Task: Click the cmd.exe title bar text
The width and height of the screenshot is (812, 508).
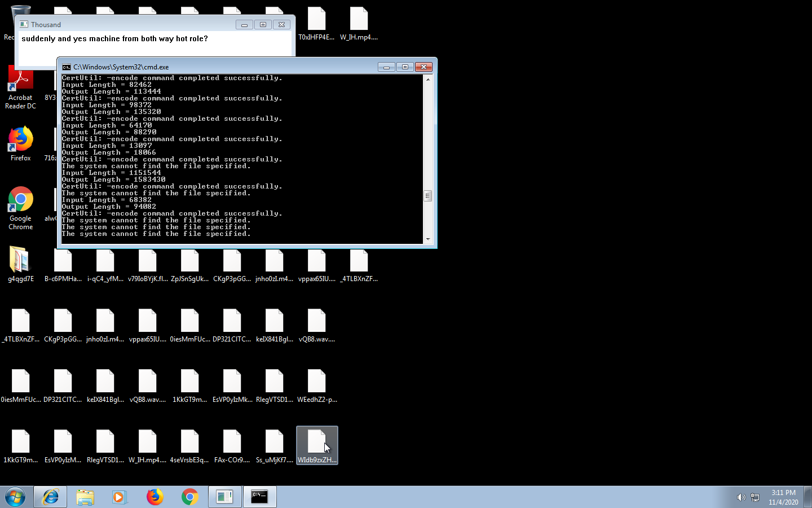Action: tap(121, 67)
